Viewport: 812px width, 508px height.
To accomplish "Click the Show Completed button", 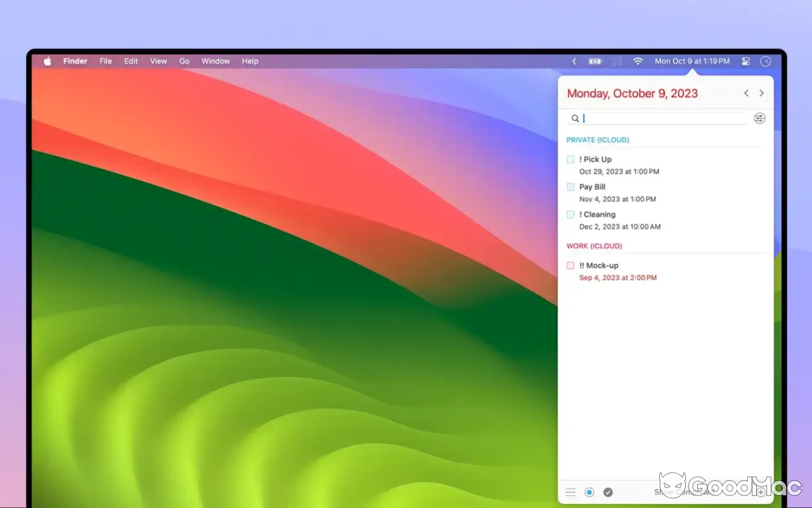I will pos(683,492).
